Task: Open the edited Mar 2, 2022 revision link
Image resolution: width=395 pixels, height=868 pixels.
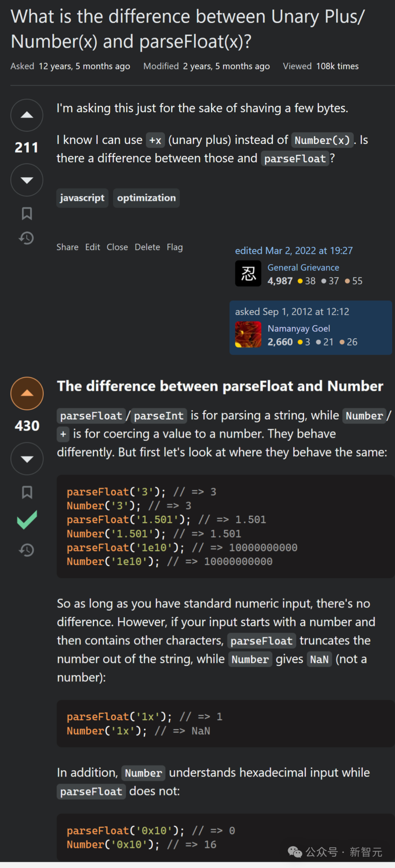Action: [x=294, y=250]
